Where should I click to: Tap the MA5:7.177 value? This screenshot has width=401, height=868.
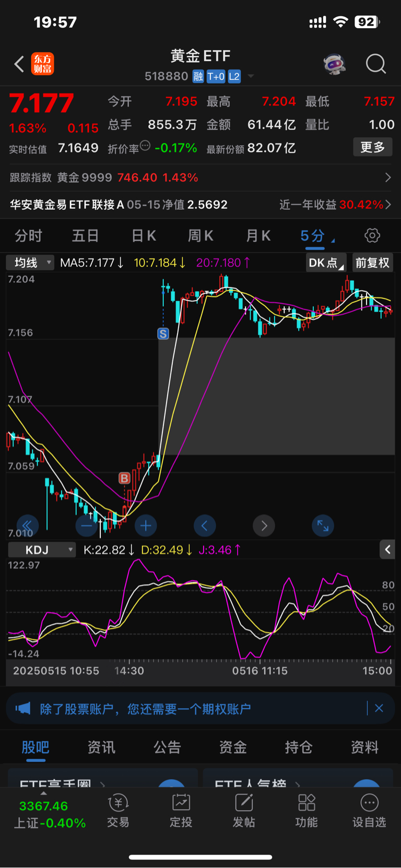(92, 263)
